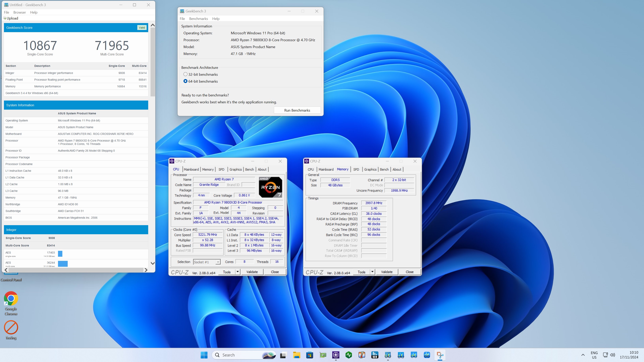
Task: Click the scroll down arrow in Geekbench results
Action: click(153, 263)
